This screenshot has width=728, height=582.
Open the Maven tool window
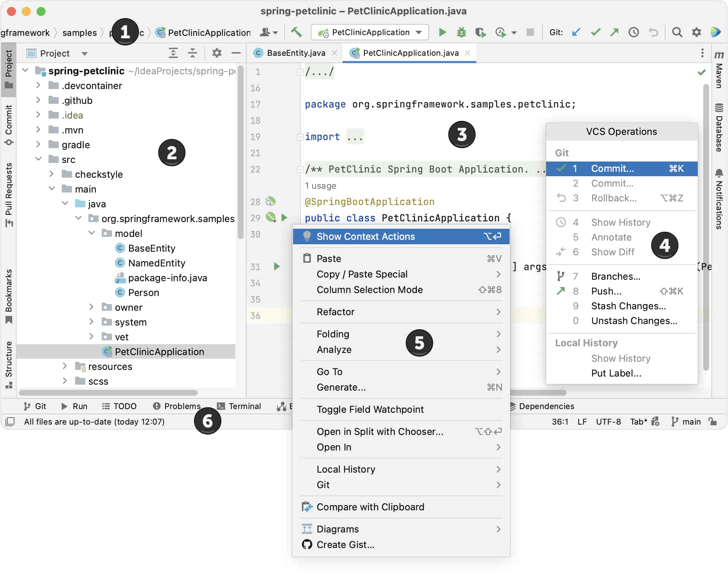[719, 70]
